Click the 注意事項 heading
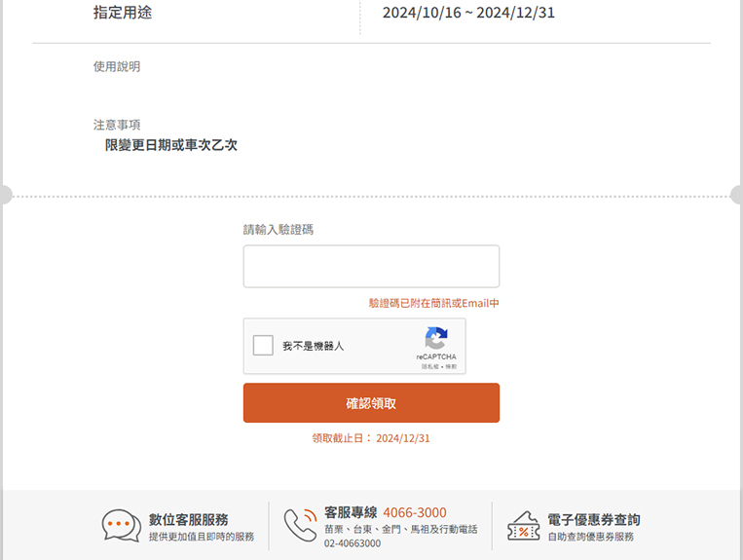Screen dimensions: 743x560 117,125
